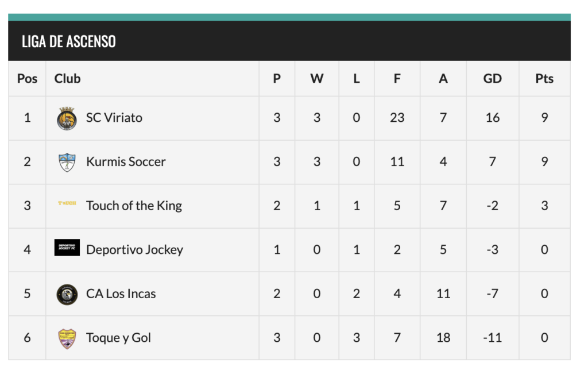Sort table by the Pts column header
The width and height of the screenshot is (588, 382).
click(x=544, y=79)
